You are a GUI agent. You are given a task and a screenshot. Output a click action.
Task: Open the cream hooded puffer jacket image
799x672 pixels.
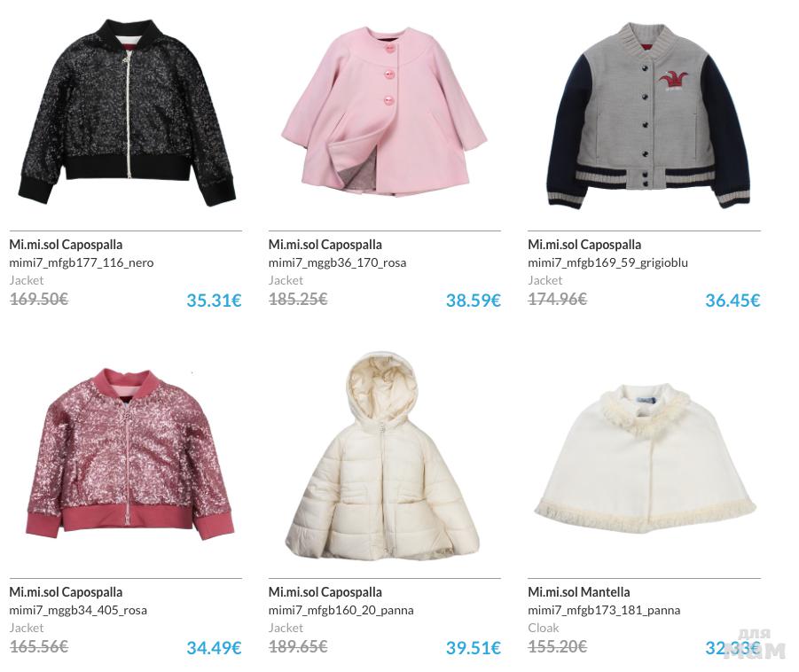click(382, 455)
